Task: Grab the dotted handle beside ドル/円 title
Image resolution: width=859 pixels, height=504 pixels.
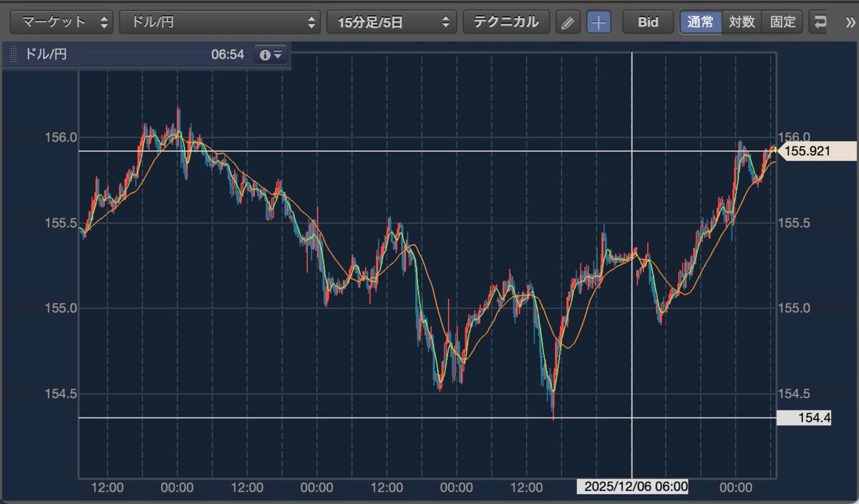Action: [x=14, y=54]
